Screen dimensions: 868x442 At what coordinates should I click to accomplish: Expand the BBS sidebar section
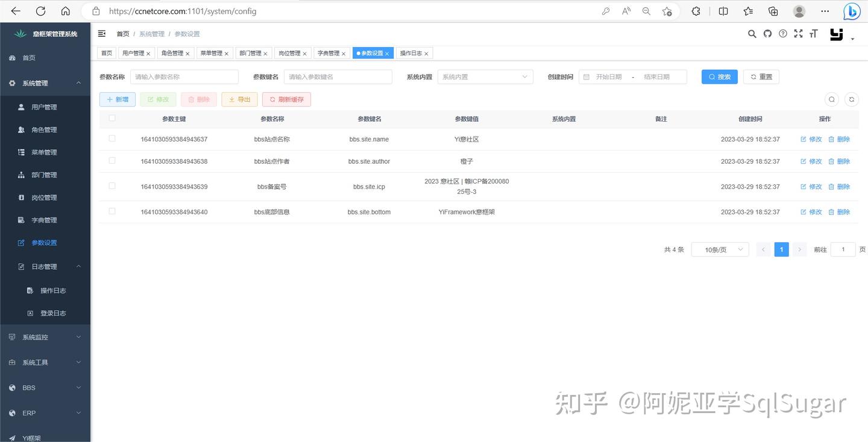[45, 387]
